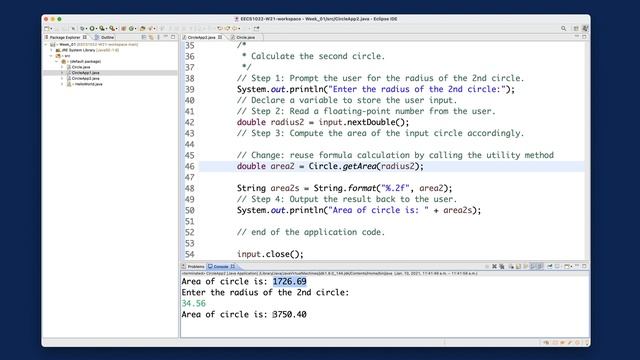Screen dimensions: 640x360
Task: Open the Display Selected Console dropdown
Action: pos(558,267)
